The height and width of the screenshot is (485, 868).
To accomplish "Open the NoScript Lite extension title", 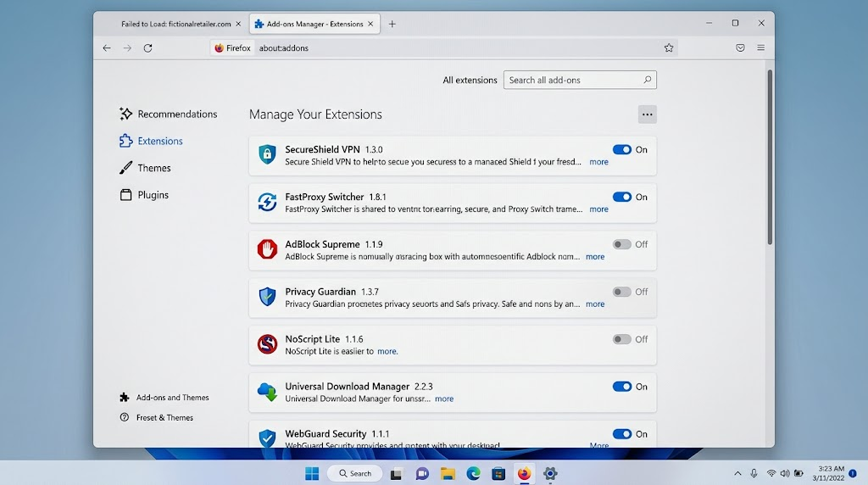I will [x=312, y=339].
